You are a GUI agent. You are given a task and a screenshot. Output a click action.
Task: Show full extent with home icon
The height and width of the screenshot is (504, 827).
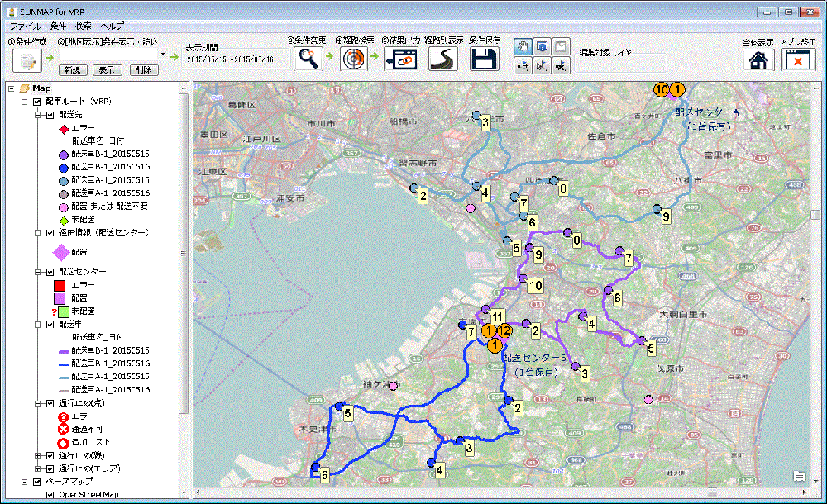click(x=758, y=59)
